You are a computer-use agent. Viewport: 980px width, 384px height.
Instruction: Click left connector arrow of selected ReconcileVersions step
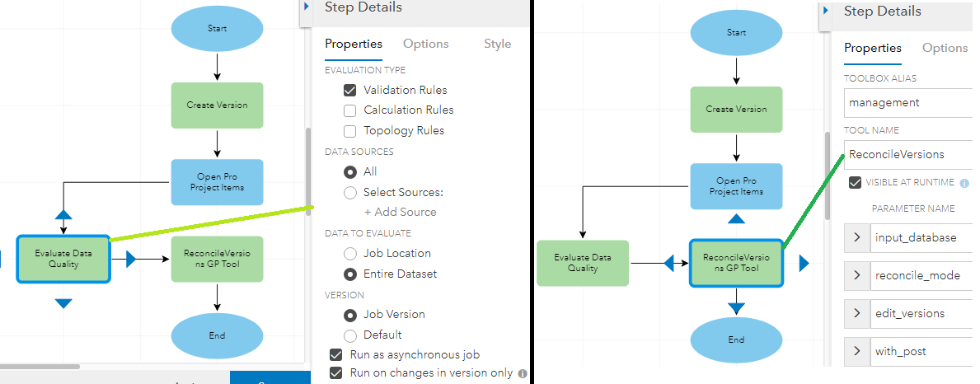click(669, 263)
